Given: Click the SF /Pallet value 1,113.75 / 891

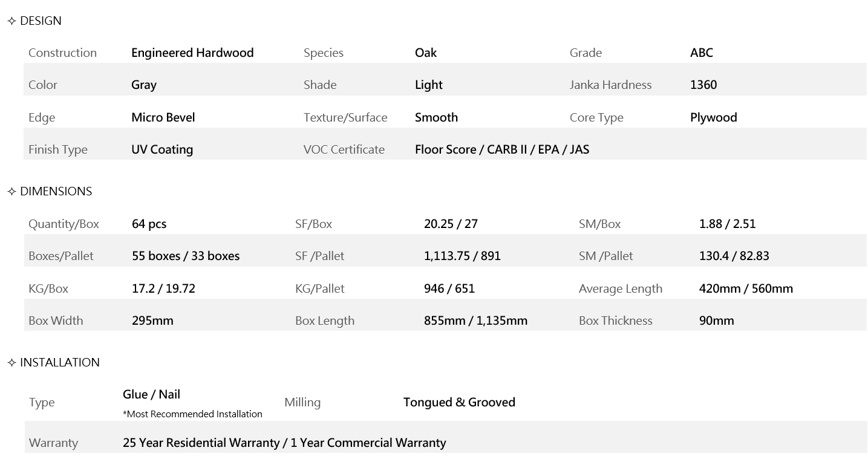Looking at the screenshot, I should tap(462, 256).
